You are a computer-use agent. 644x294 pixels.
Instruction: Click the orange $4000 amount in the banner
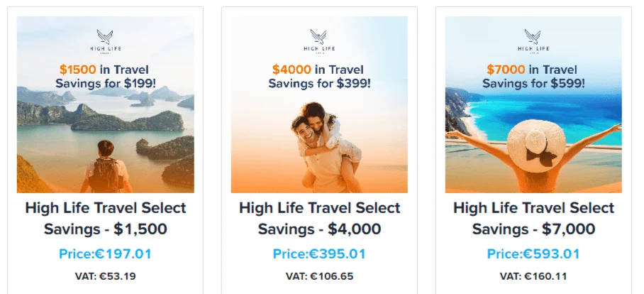pyautogui.click(x=289, y=70)
